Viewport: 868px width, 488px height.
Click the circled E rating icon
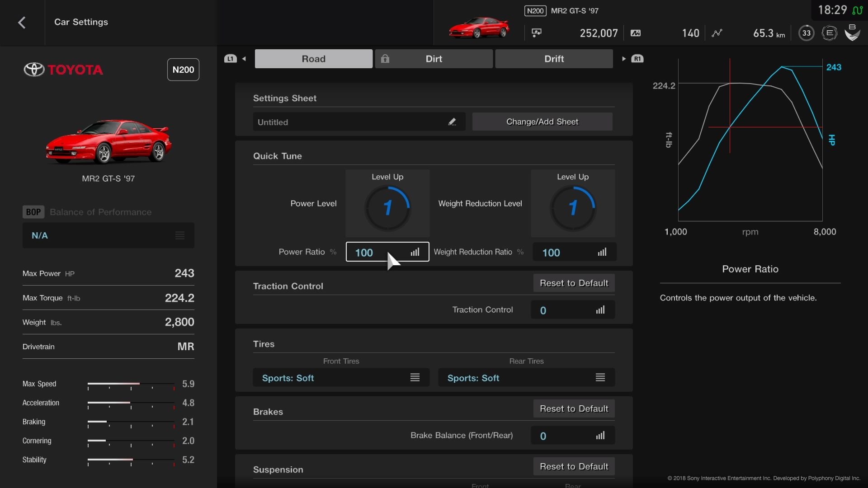(x=830, y=33)
